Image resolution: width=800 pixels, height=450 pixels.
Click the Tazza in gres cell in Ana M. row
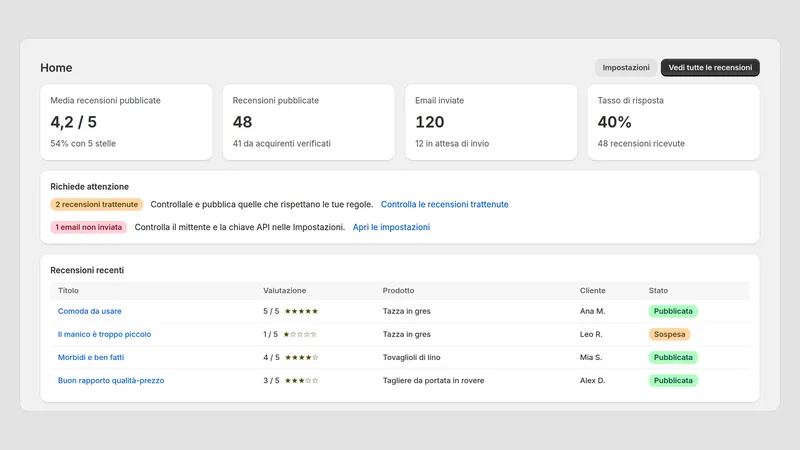pyautogui.click(x=407, y=311)
